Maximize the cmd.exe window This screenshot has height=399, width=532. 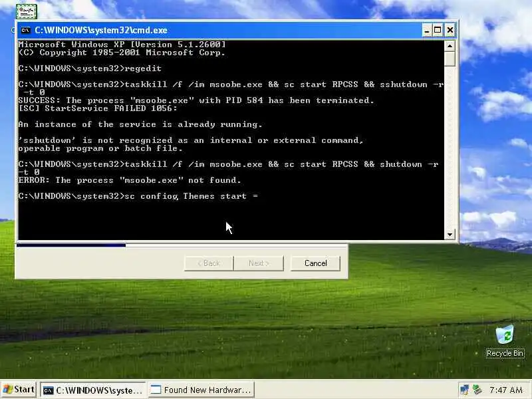(x=438, y=30)
